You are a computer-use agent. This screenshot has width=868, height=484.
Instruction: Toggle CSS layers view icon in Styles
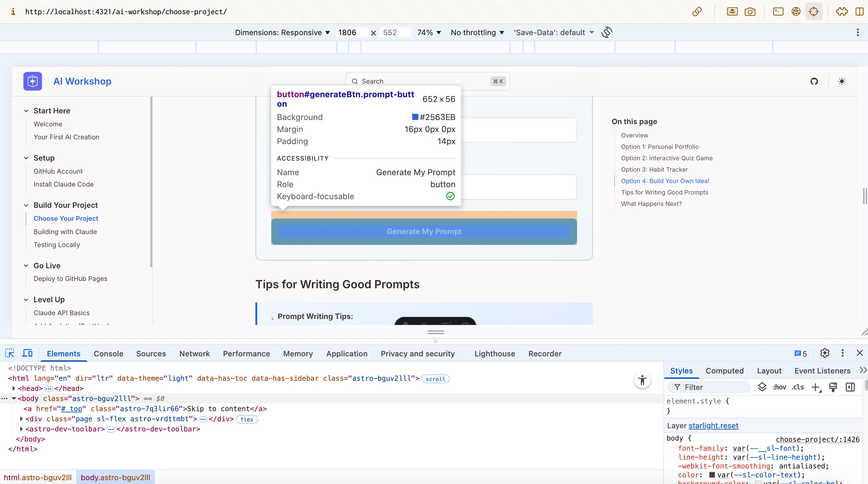[762, 387]
